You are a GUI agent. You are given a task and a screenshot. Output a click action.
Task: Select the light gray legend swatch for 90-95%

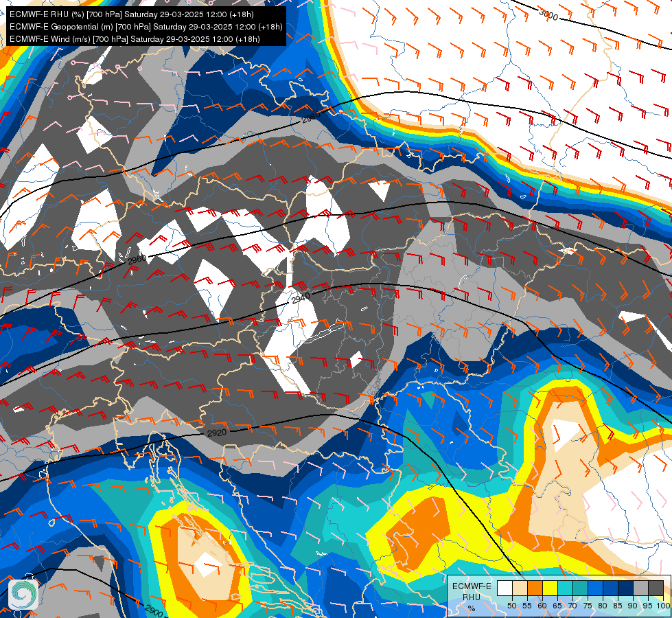(x=640, y=588)
